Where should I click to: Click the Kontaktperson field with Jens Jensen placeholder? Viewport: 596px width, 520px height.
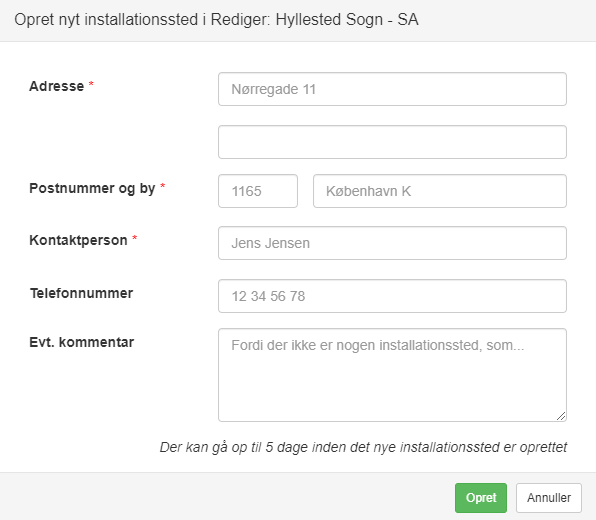point(392,243)
